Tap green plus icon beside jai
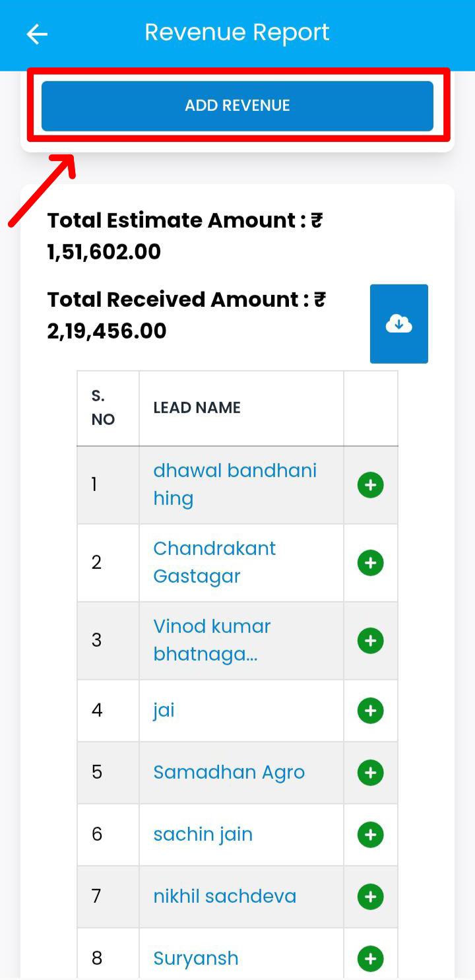 [x=370, y=711]
